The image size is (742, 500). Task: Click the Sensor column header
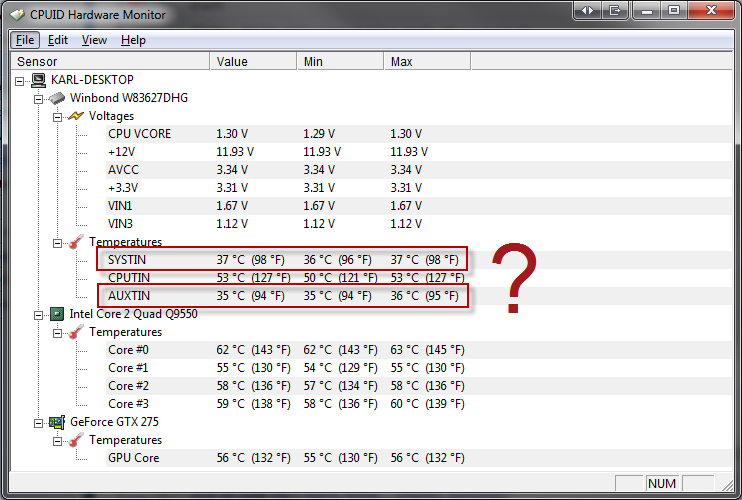110,61
